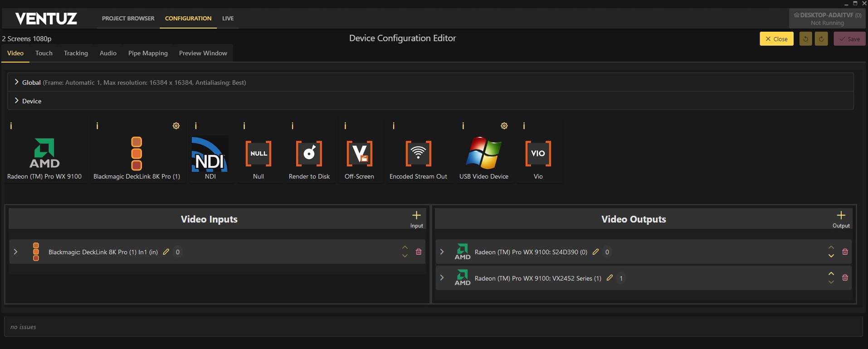868x349 pixels.
Task: Open the Project Browser menu
Action: tap(128, 19)
